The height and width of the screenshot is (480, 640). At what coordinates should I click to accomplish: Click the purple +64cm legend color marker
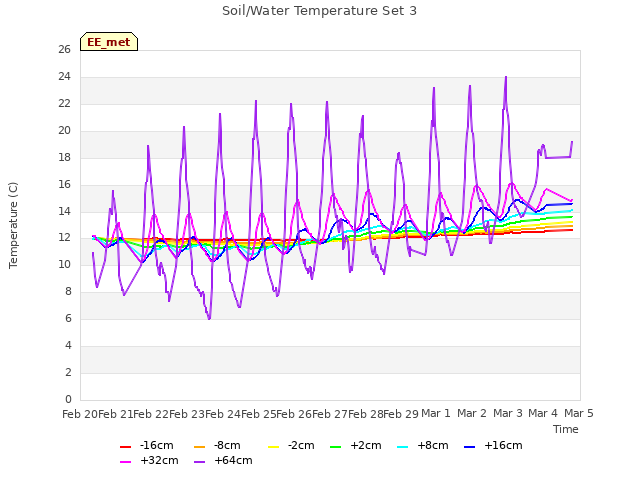(x=200, y=462)
